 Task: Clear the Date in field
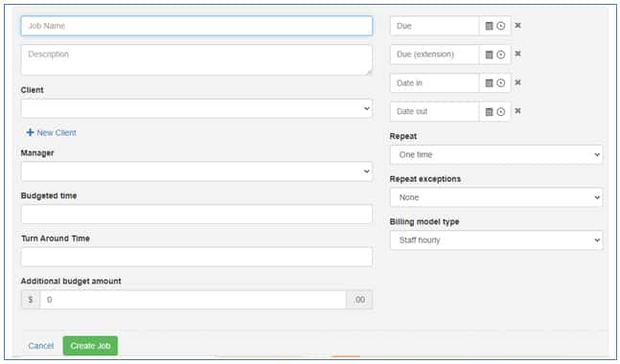(x=517, y=82)
